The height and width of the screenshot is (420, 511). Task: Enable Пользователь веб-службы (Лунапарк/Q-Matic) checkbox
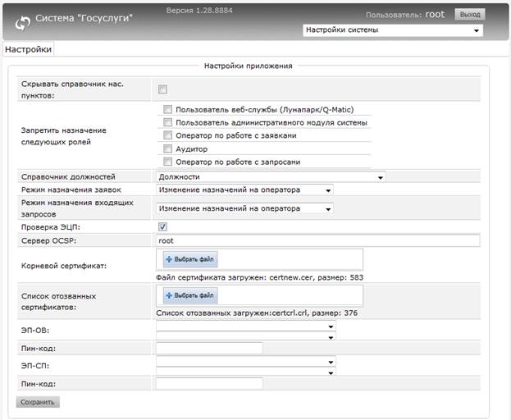pyautogui.click(x=167, y=109)
